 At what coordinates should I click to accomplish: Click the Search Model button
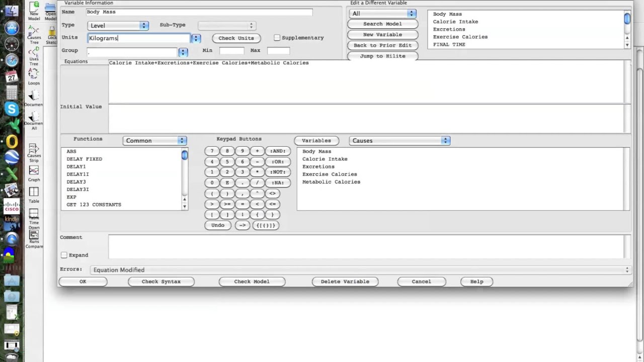tap(383, 24)
